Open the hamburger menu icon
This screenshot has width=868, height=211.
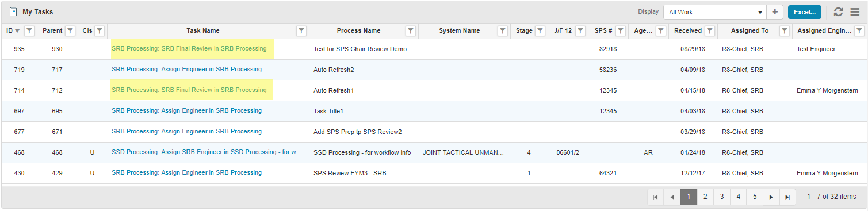pos(855,12)
